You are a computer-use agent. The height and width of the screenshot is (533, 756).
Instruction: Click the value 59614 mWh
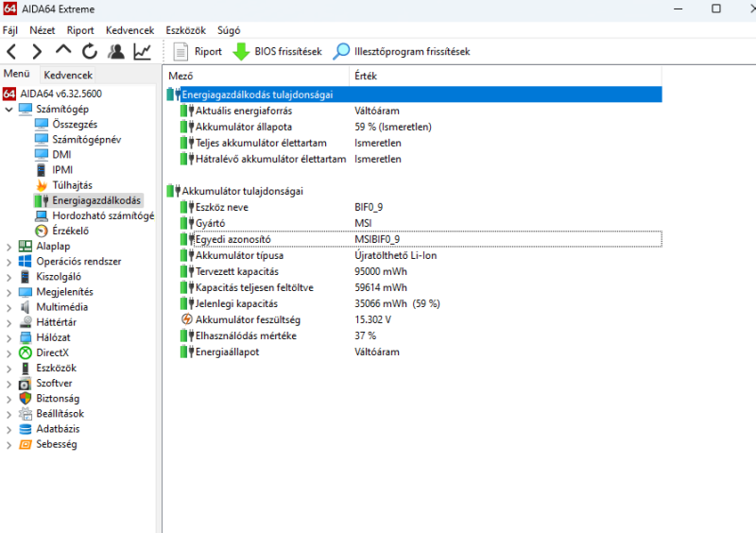click(381, 287)
